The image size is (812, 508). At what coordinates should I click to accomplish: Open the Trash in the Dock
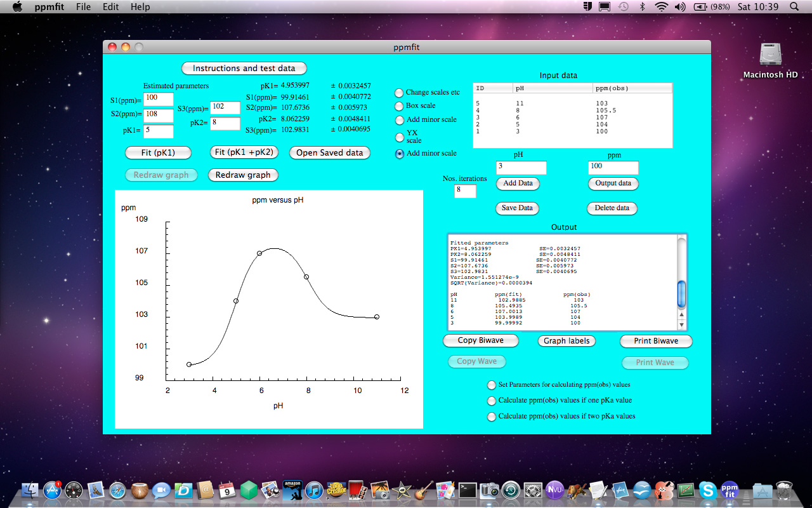[x=783, y=490]
